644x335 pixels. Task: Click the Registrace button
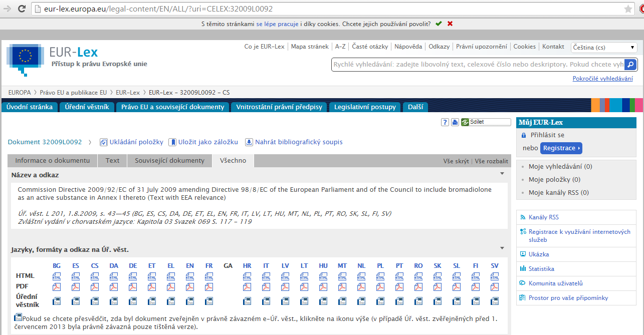point(561,148)
